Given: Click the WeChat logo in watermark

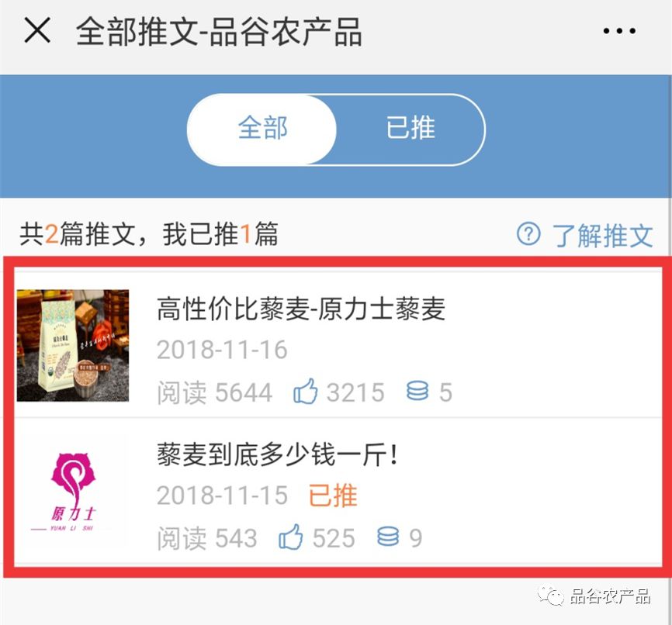Looking at the screenshot, I should [552, 596].
